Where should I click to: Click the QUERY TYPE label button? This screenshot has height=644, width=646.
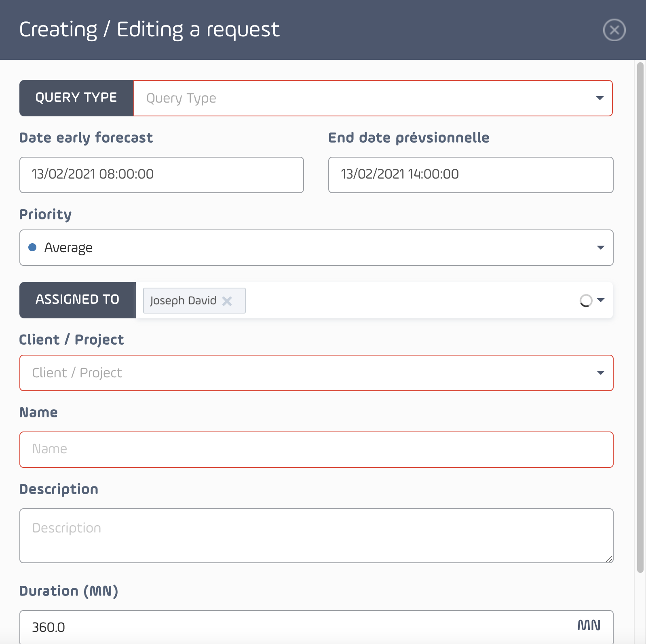point(76,98)
